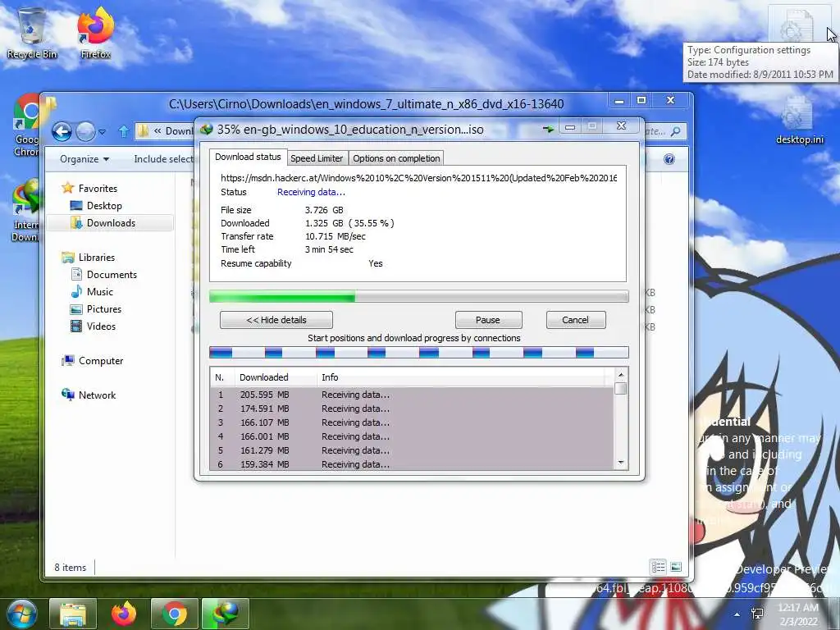The image size is (840, 630).
Task: Select connection row 2 with 174.591 MB
Action: coord(412,409)
